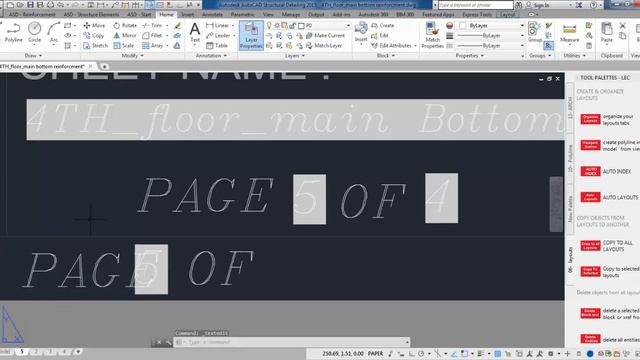Click Make Current layer button

[x=325, y=36]
